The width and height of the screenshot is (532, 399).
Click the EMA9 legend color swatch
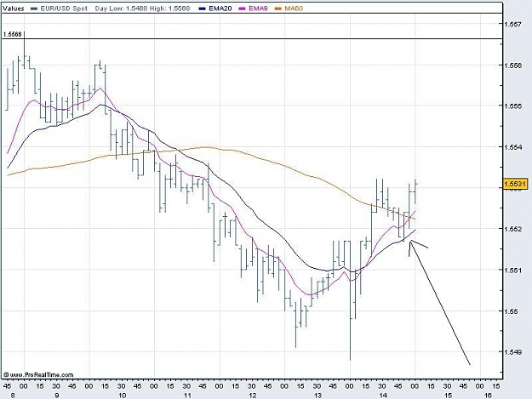pyautogui.click(x=243, y=9)
